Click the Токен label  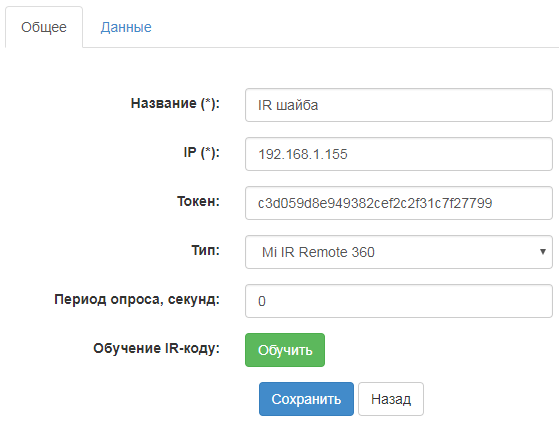point(198,201)
